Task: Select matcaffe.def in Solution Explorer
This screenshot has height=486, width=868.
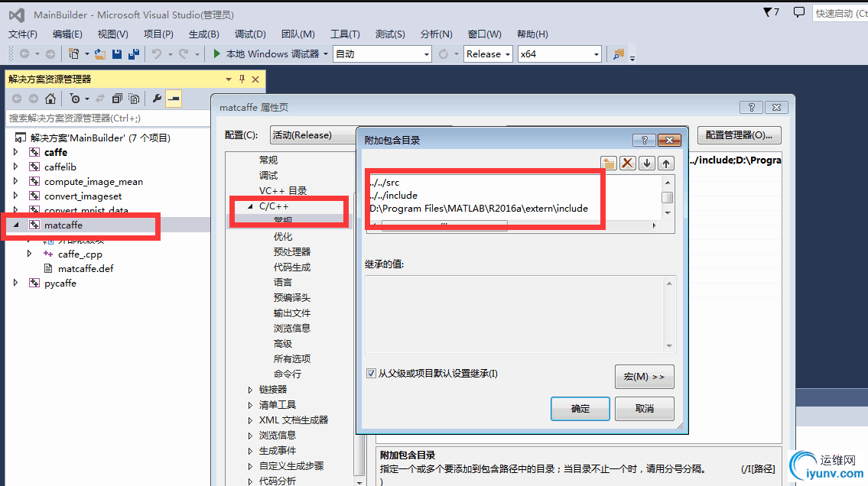Action: pos(86,269)
